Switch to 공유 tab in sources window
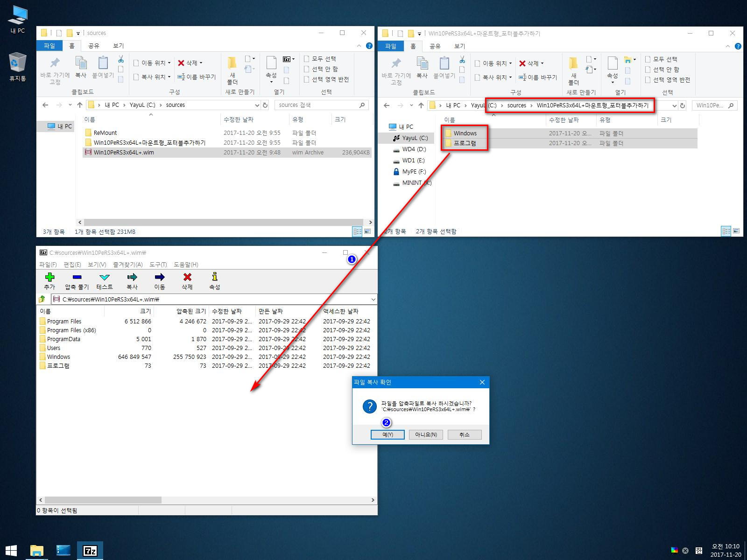 tap(94, 46)
